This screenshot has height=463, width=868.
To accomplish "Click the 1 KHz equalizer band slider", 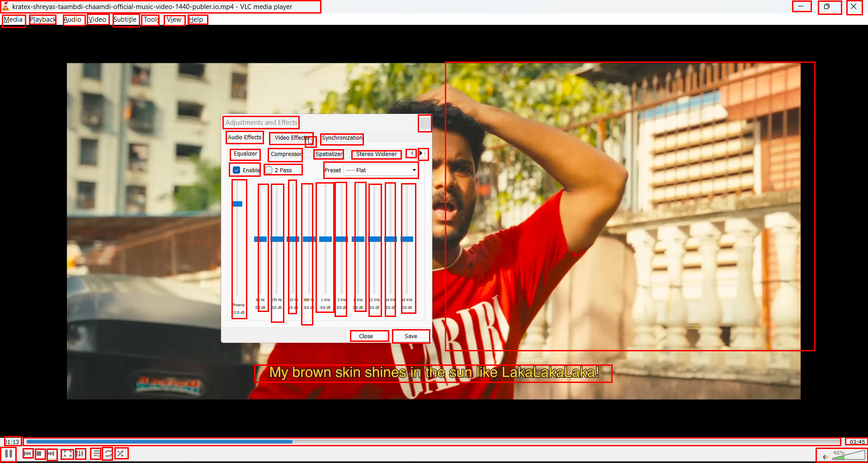I will pyautogui.click(x=325, y=239).
